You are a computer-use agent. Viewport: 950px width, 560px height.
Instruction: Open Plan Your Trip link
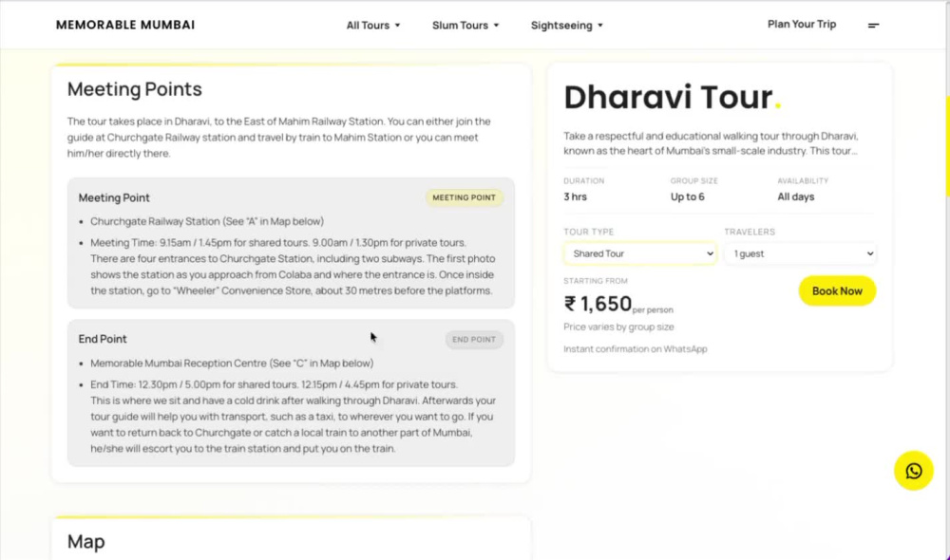(x=802, y=25)
